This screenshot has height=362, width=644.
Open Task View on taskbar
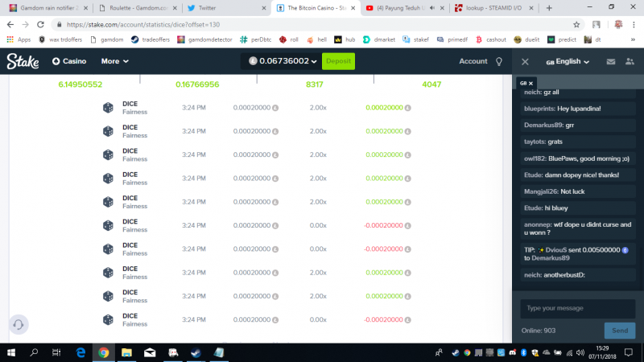click(x=56, y=352)
